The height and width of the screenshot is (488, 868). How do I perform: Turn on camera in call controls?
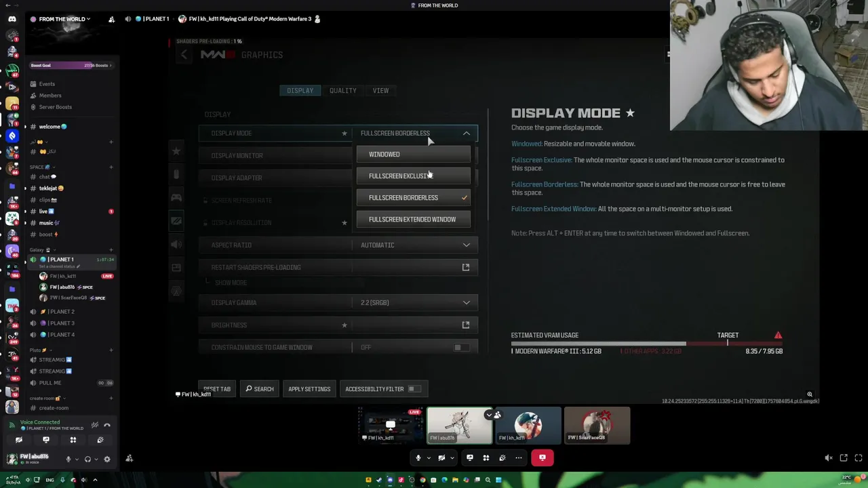tap(441, 458)
